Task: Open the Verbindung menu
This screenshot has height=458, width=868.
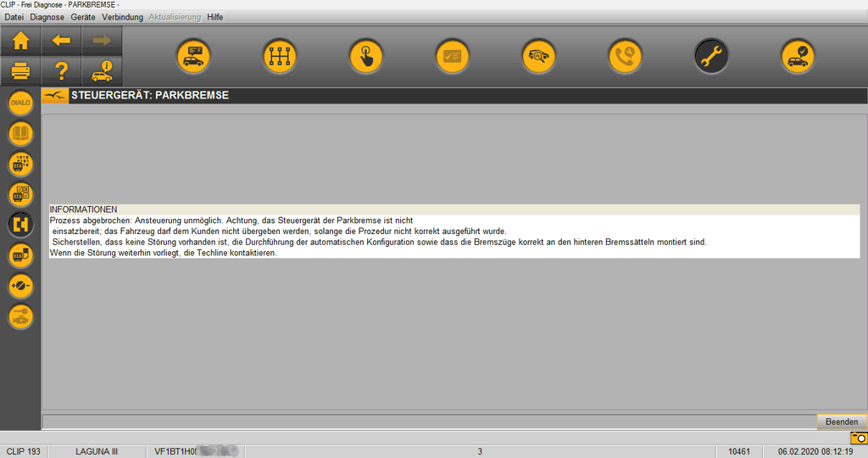Action: 122,17
